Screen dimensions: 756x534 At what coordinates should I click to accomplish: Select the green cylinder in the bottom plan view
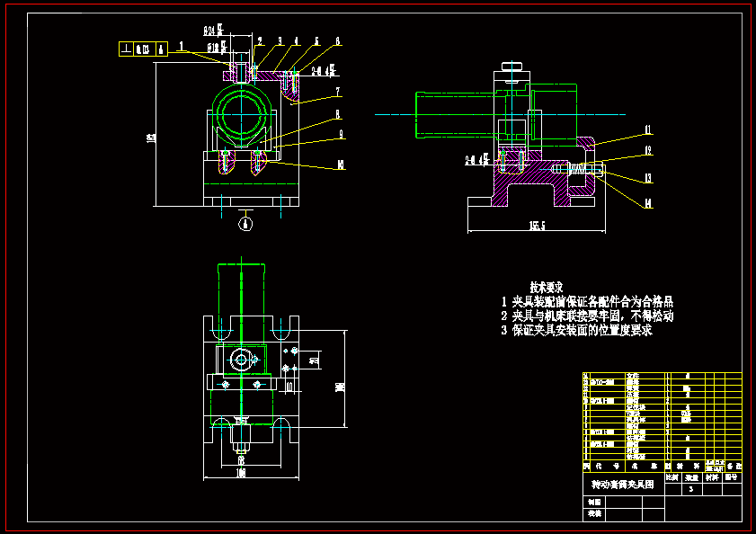pos(242,289)
